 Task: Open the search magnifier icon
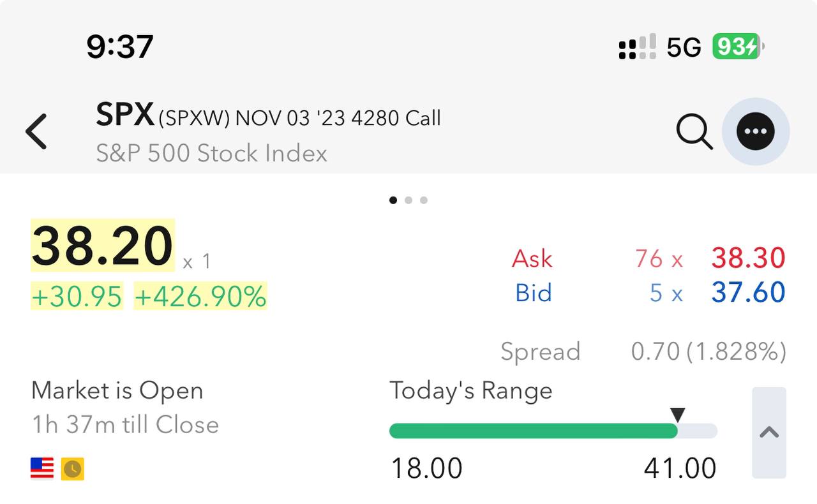pyautogui.click(x=694, y=132)
